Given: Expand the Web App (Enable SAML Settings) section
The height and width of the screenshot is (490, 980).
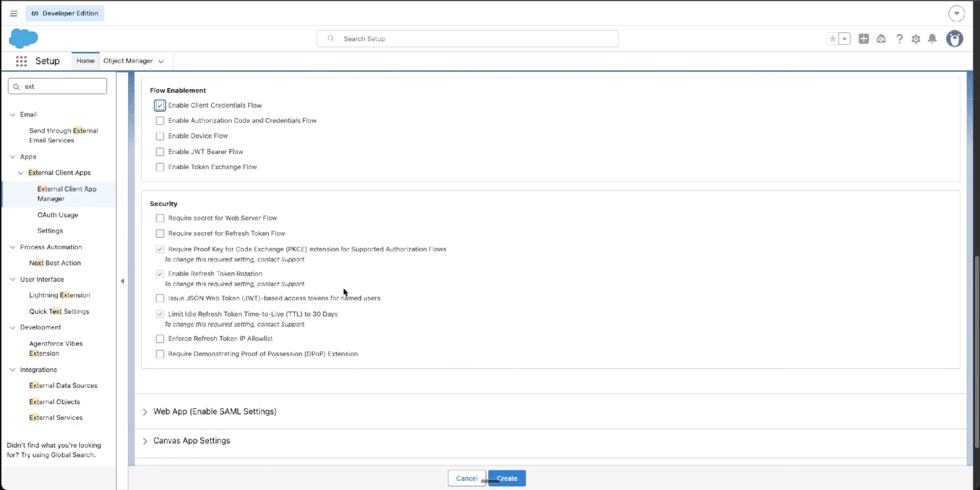Looking at the screenshot, I should 145,412.
